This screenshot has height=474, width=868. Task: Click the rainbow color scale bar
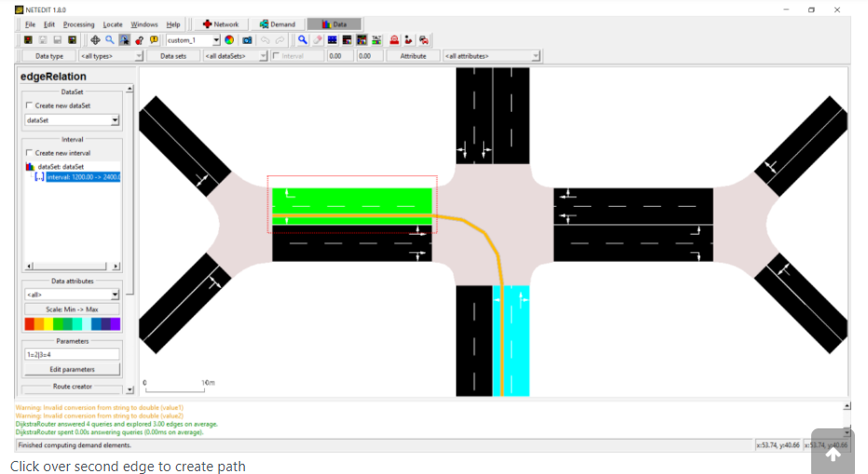pyautogui.click(x=72, y=324)
